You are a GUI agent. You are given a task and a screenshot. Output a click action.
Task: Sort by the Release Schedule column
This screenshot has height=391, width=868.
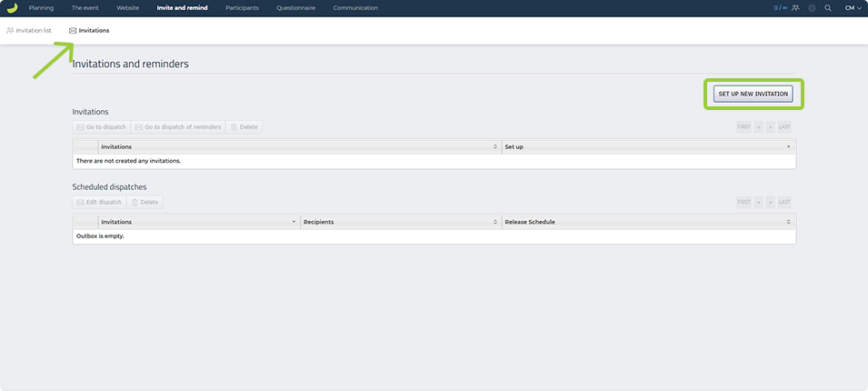click(x=788, y=222)
